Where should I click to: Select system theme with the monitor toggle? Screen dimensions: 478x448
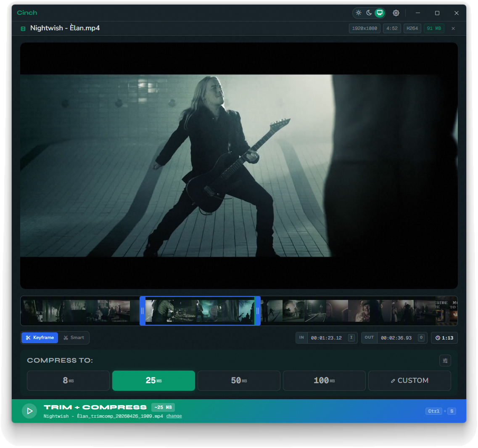379,13
